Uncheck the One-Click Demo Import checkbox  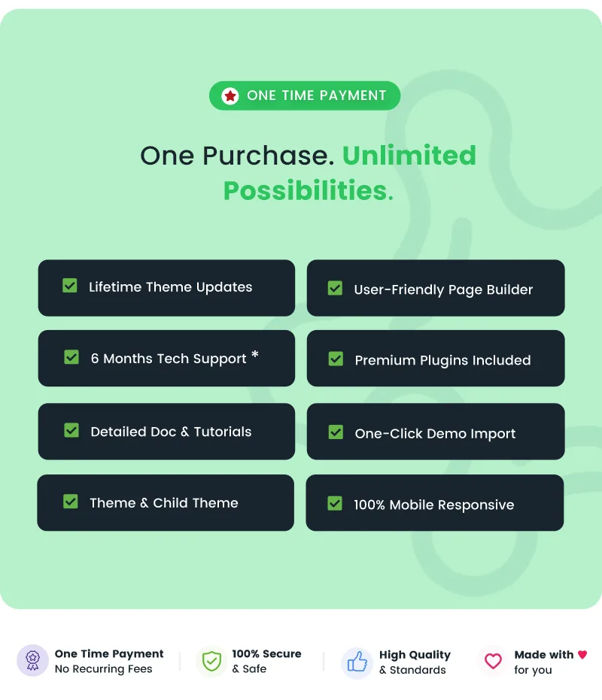(336, 432)
